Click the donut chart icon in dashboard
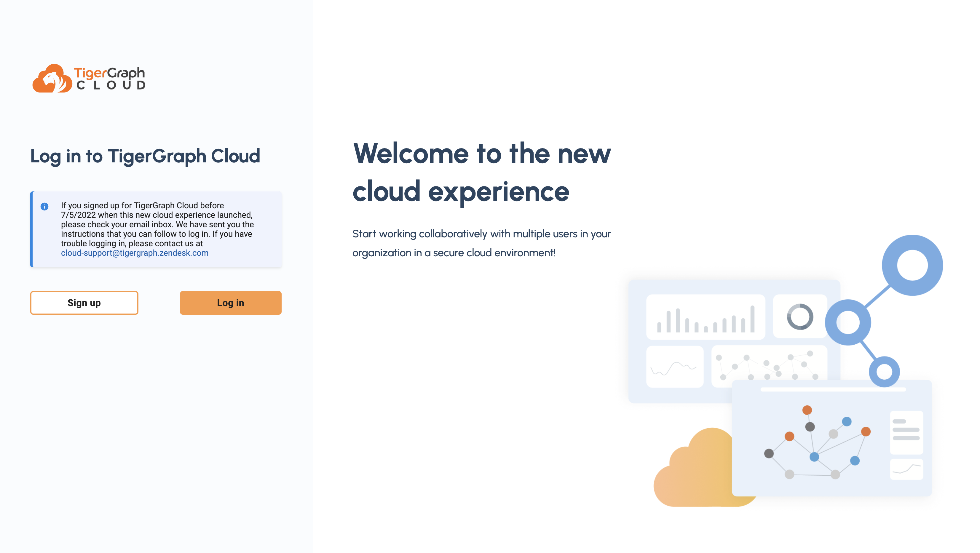The width and height of the screenshot is (980, 553). coord(800,317)
